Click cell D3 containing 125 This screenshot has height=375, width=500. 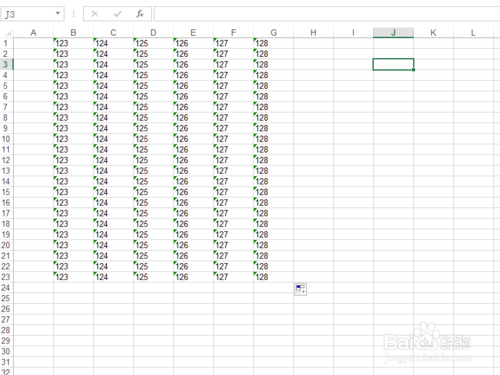click(153, 65)
